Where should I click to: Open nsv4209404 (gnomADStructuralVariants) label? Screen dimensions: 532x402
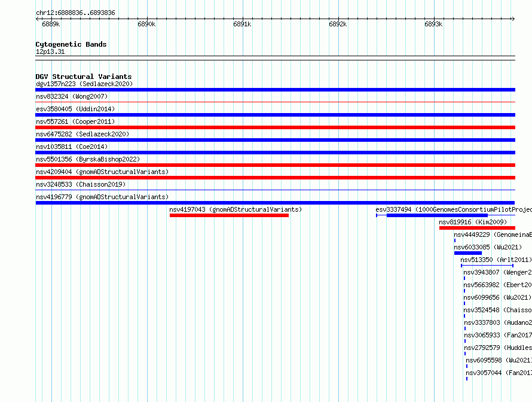(x=102, y=172)
